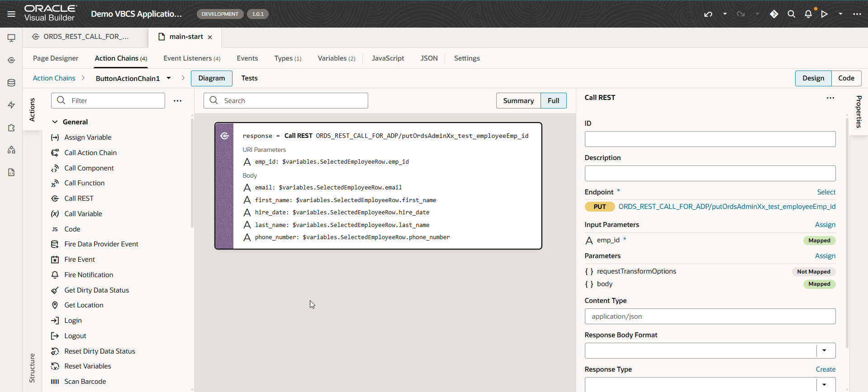The image size is (868, 392).
Task: Open the Response Body Format dropdown
Action: click(x=824, y=350)
